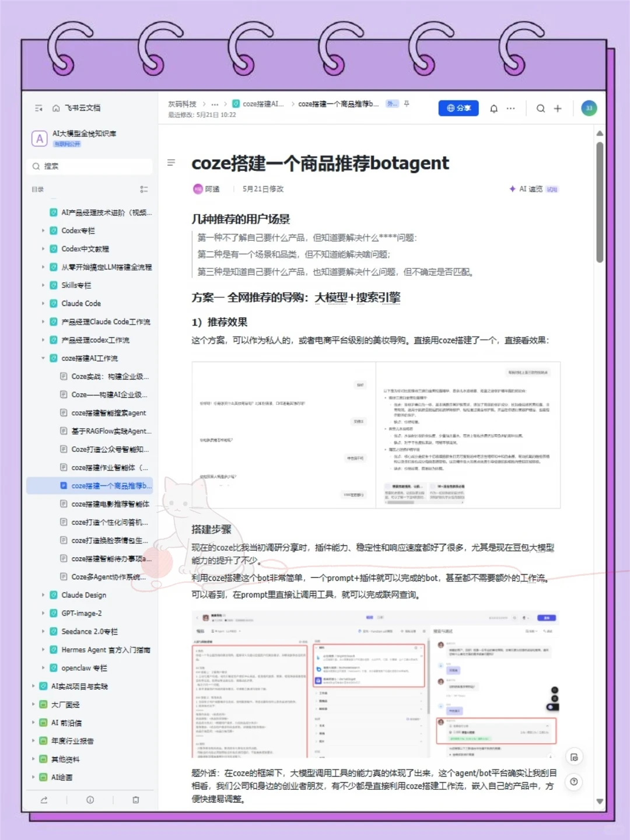
Task: Open the 推荐效果 chat screenshot image
Action: [x=376, y=435]
